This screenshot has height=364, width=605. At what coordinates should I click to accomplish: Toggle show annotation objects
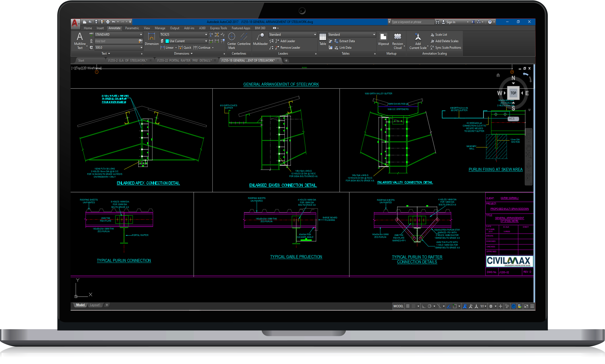tap(465, 306)
